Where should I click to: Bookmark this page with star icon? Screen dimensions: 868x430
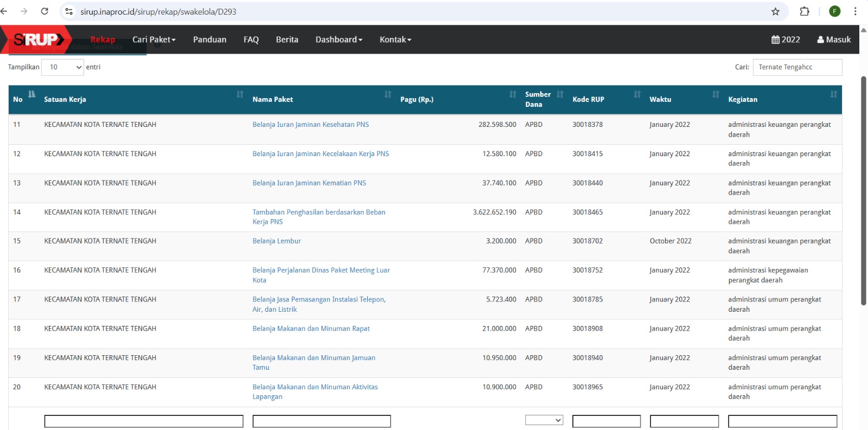[775, 11]
